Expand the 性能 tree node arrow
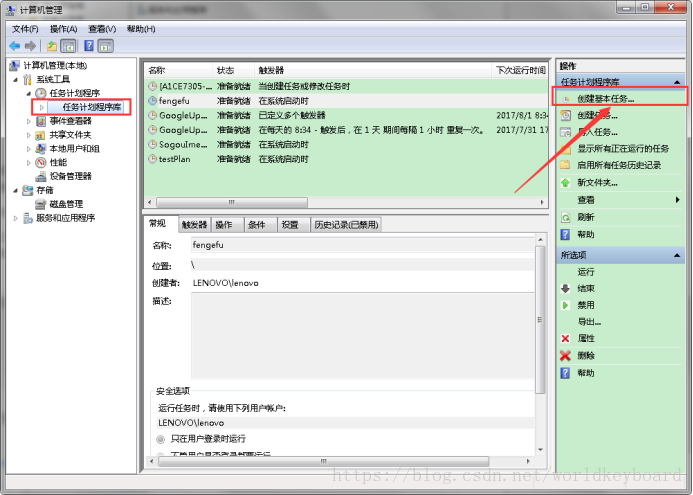The height and width of the screenshot is (495, 693). point(29,163)
